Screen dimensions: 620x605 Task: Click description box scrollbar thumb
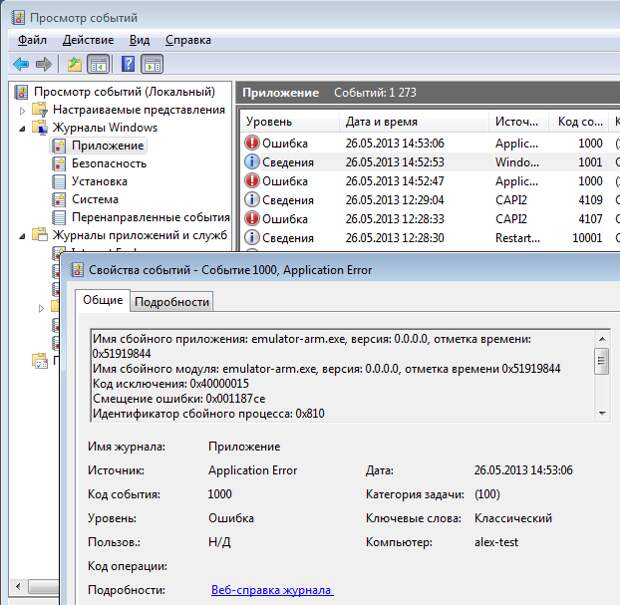[602, 361]
